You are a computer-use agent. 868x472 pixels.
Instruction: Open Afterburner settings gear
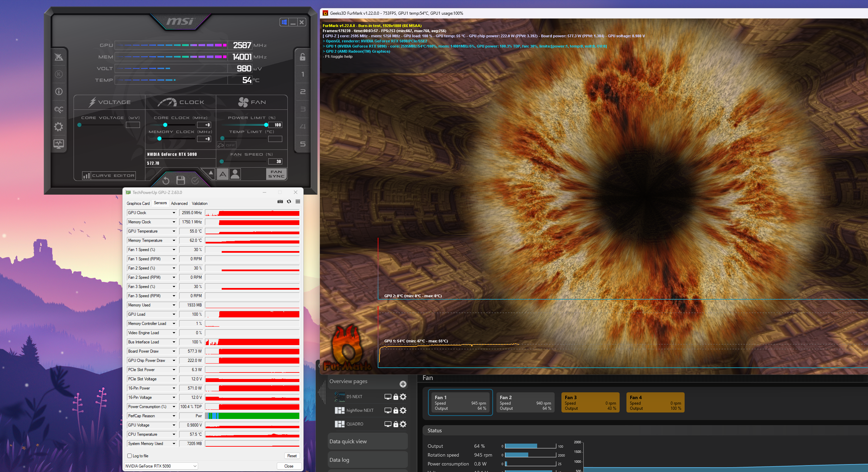tap(59, 127)
